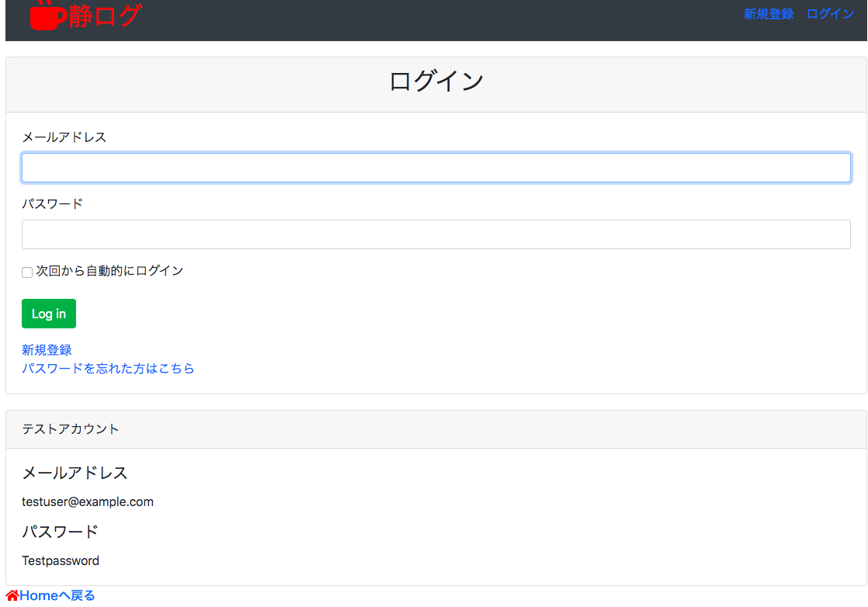
Task: Click the testuser@example.com sample email text
Action: 88,502
